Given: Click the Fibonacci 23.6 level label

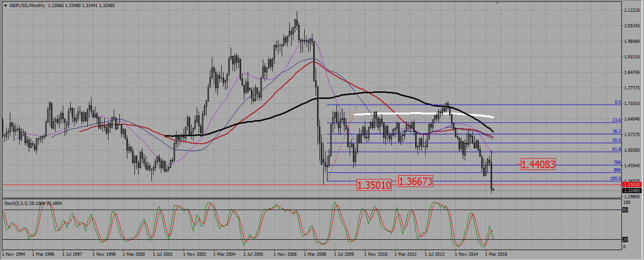Looking at the screenshot, I should point(616,120).
